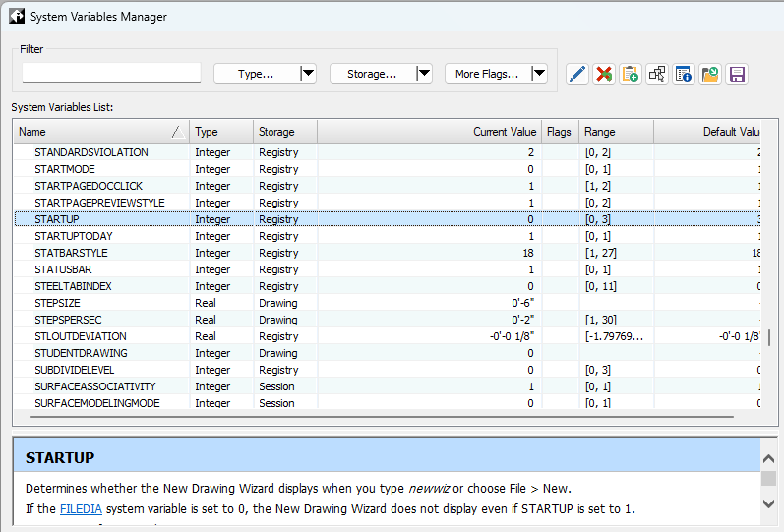This screenshot has height=532, width=784.
Task: Click the Storage column header
Action: pyautogui.click(x=285, y=132)
